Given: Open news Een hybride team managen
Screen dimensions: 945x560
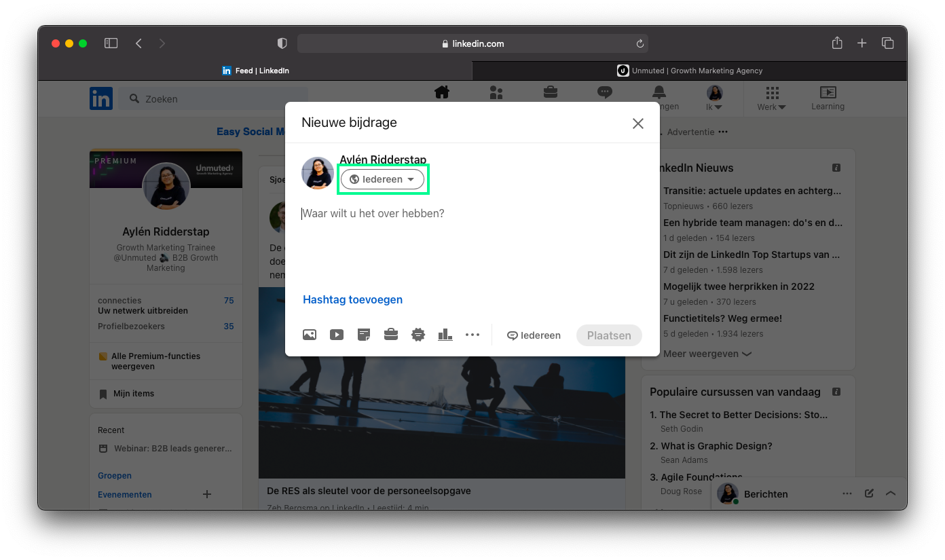Looking at the screenshot, I should (x=753, y=223).
